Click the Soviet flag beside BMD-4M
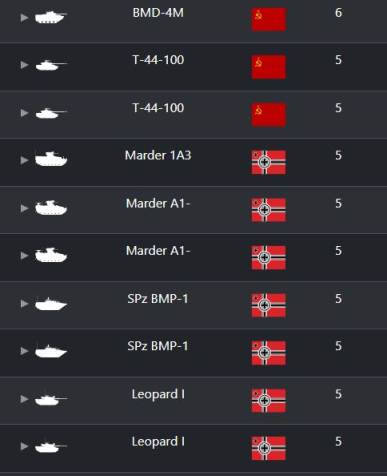 pos(268,20)
